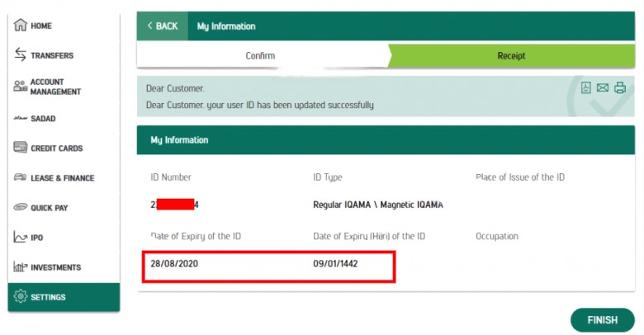Screen dimensions: 644x335
Task: Print the receipt with printer icon
Action: (x=620, y=87)
